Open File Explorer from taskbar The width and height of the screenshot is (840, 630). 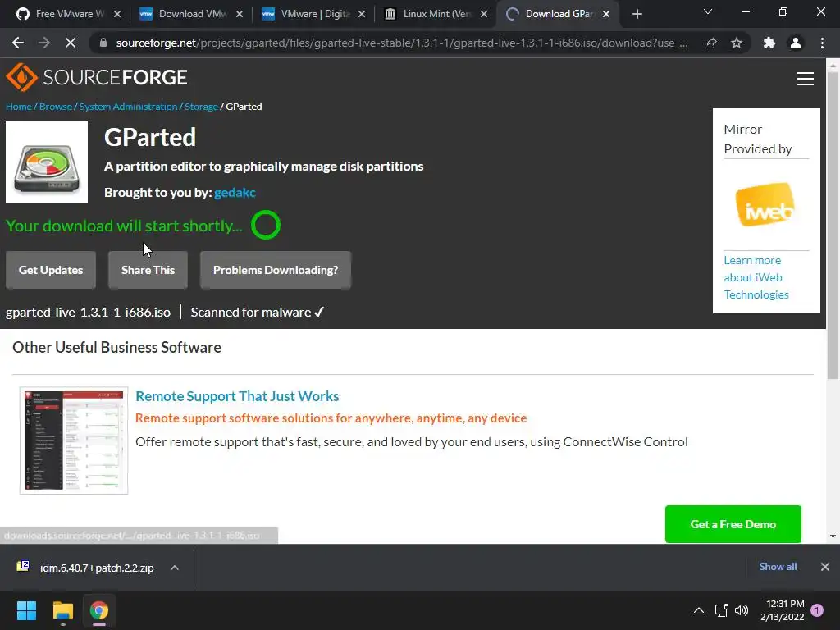click(62, 610)
